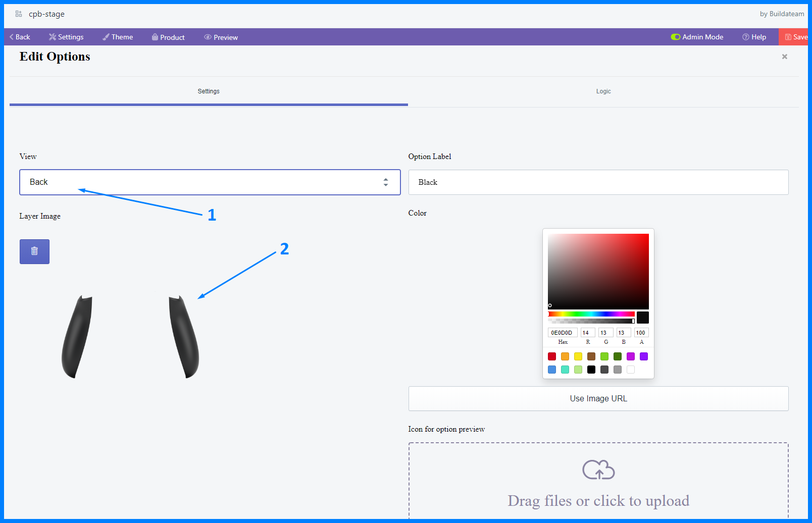This screenshot has width=812, height=523.
Task: Select the magenta preset color swatch
Action: [631, 356]
